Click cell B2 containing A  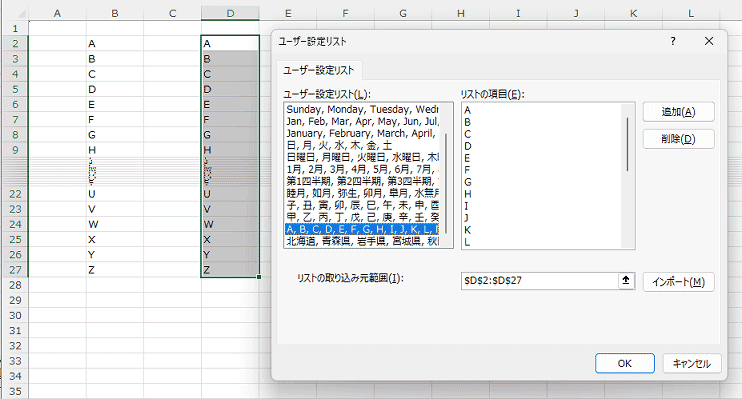115,44
